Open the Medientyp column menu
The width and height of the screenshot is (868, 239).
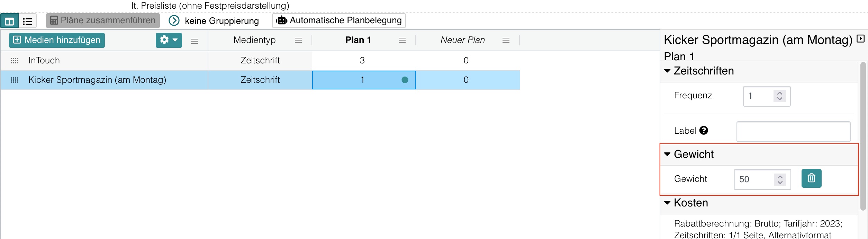pos(298,41)
